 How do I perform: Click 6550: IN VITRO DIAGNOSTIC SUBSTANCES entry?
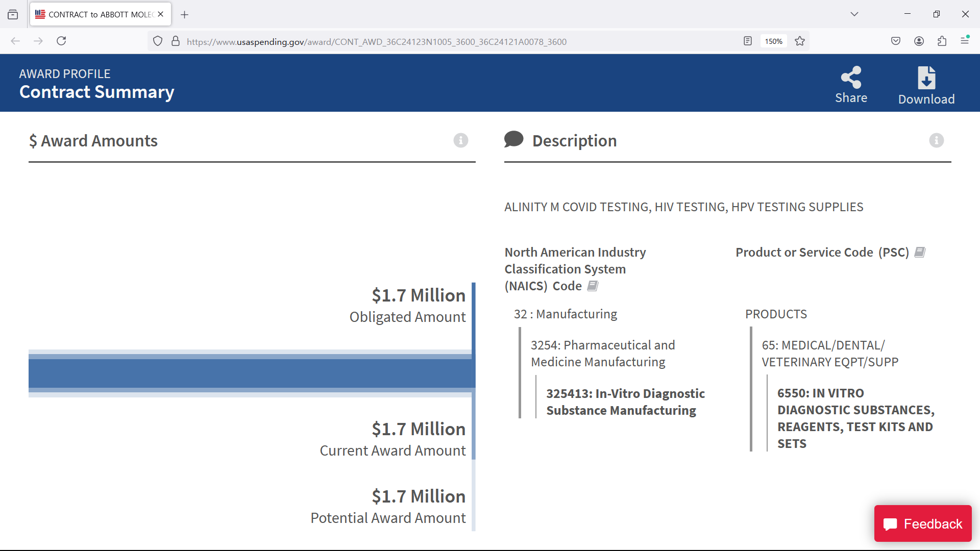[855, 418]
